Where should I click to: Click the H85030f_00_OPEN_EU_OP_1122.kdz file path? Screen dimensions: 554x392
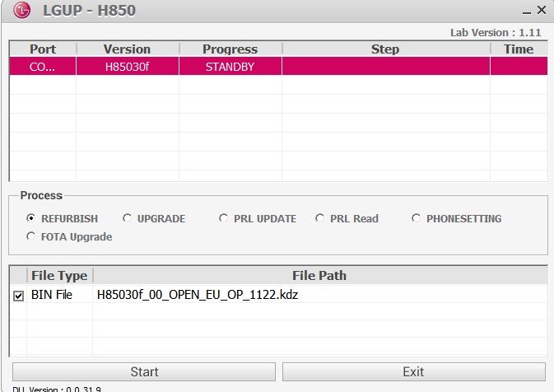(x=198, y=295)
